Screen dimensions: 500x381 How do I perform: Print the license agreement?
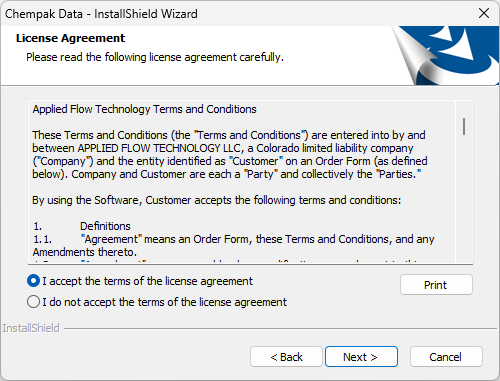tap(436, 285)
